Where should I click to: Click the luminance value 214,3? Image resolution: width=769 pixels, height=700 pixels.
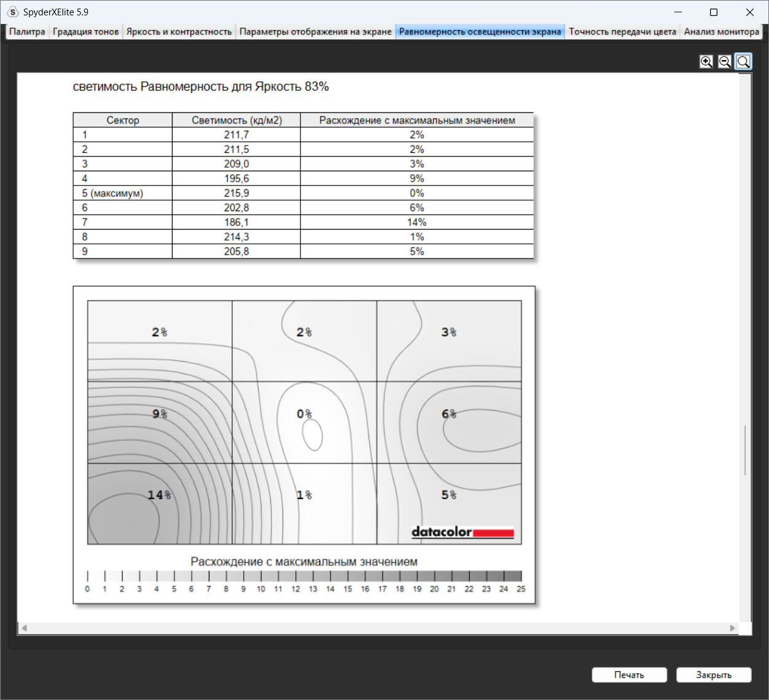(x=236, y=237)
